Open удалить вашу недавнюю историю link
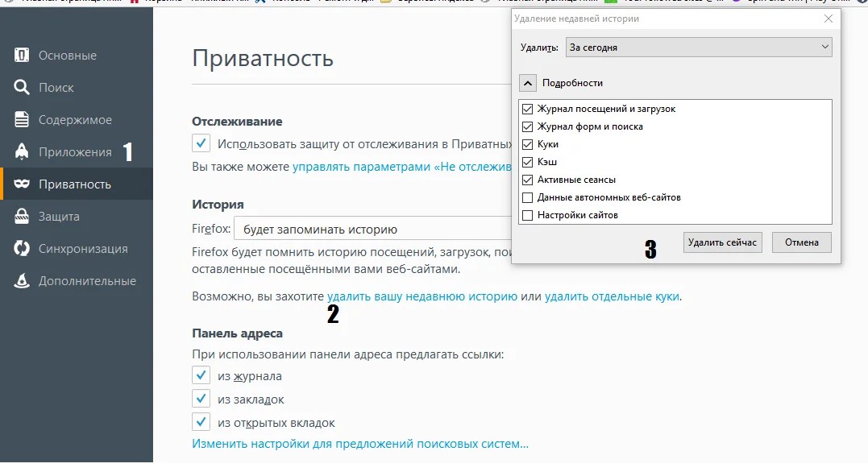Screen dimensions: 868x476 click(422, 296)
